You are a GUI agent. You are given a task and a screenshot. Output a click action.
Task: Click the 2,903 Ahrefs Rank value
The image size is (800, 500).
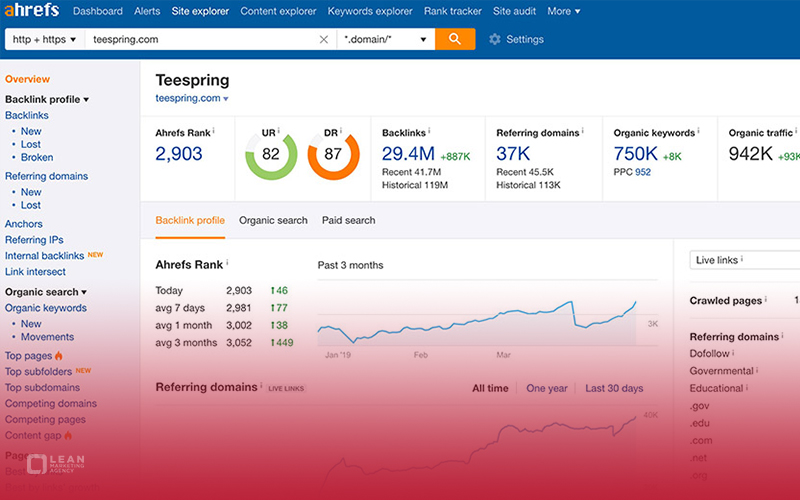tap(179, 154)
